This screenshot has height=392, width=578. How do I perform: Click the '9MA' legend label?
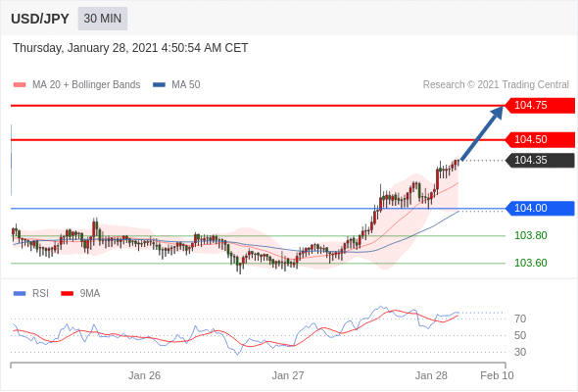[x=90, y=294]
